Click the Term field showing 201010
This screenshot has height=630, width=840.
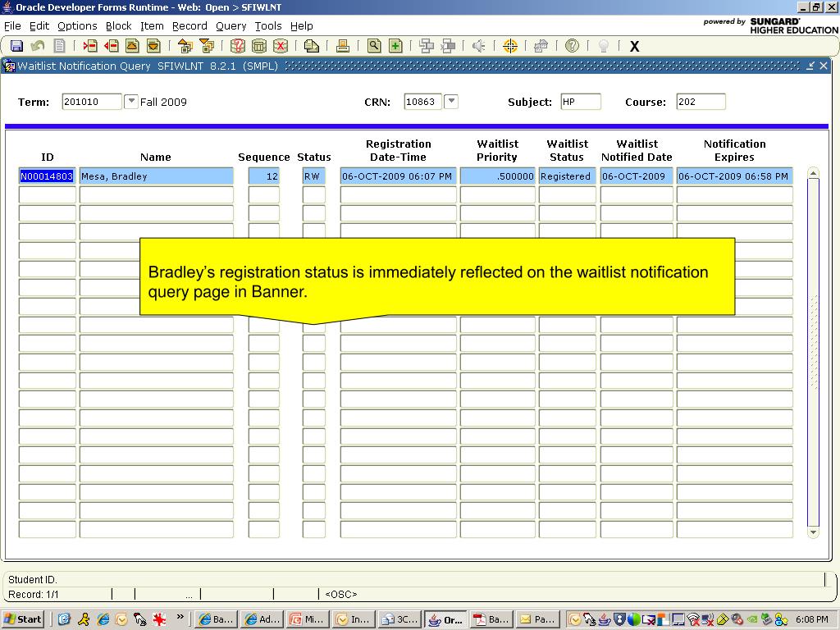[x=92, y=102]
